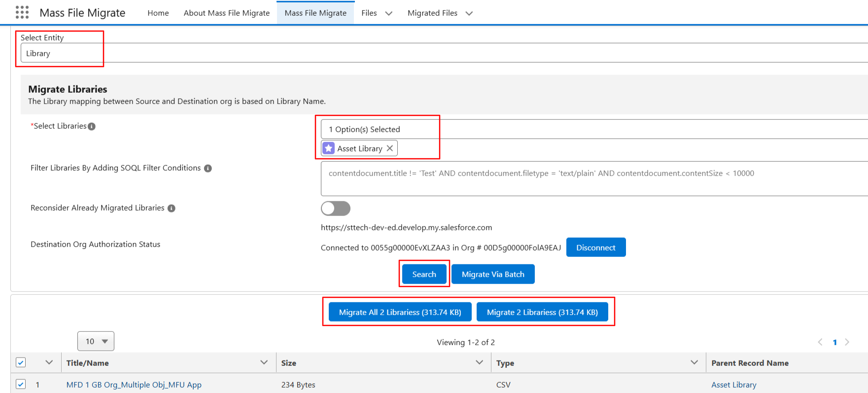Click the SOQL Filter Conditions info icon

(x=208, y=168)
